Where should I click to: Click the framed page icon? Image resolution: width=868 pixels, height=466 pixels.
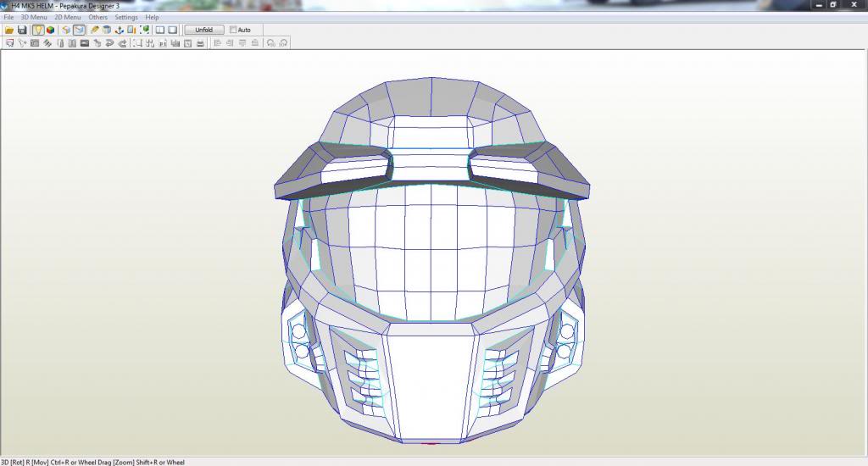point(187,43)
